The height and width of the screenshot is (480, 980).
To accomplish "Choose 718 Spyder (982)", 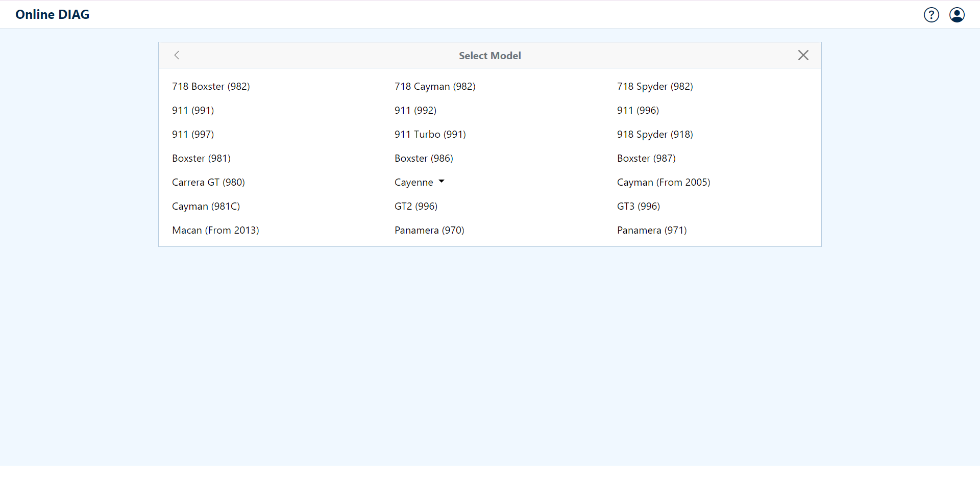I will (655, 86).
